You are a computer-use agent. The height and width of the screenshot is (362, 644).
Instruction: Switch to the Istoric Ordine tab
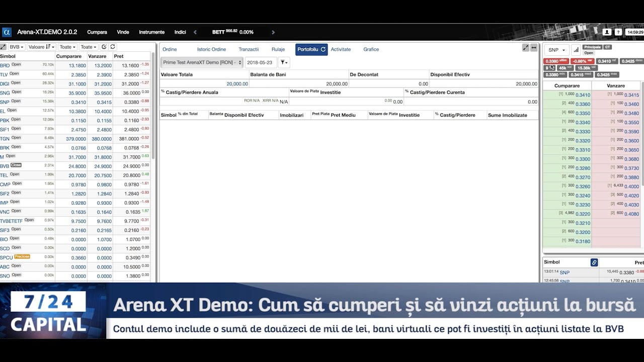[211, 49]
